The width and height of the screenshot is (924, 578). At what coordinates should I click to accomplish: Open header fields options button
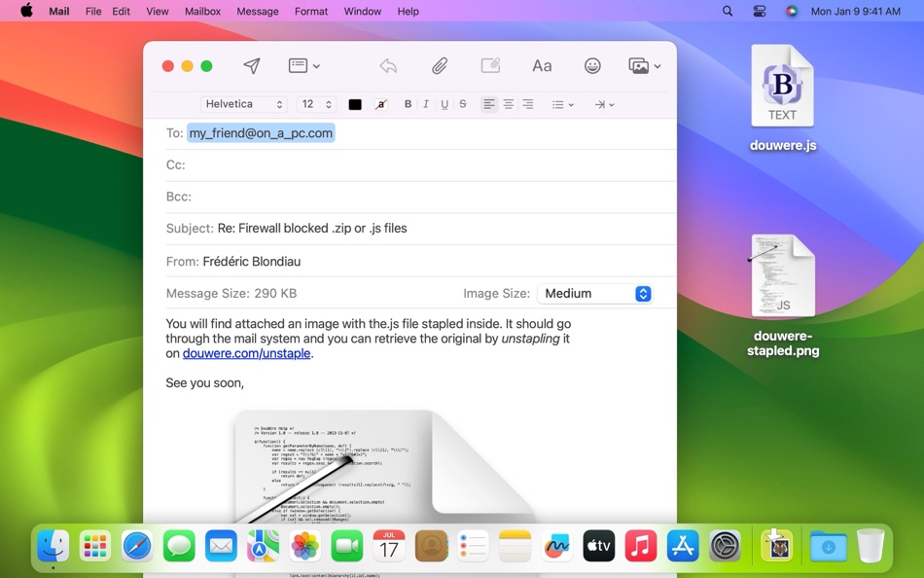[x=303, y=65]
